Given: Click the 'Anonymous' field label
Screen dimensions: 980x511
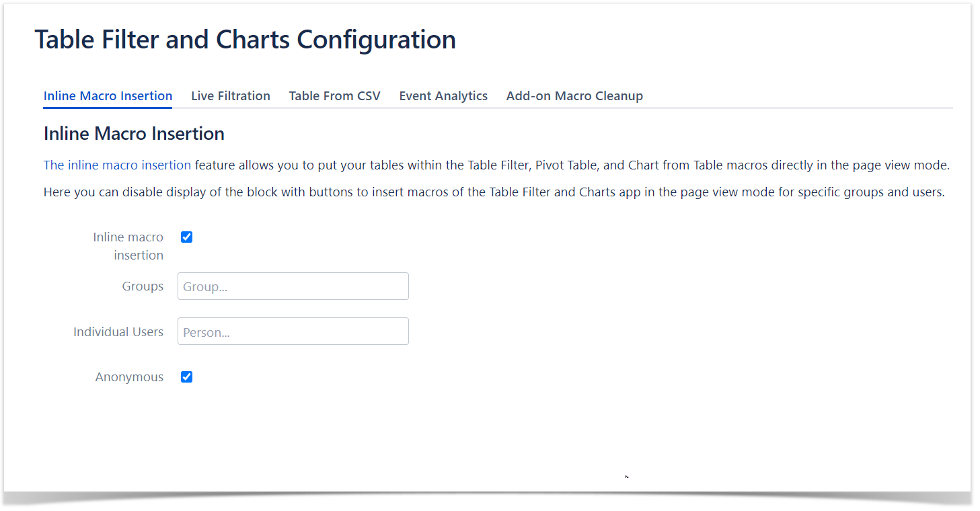Looking at the screenshot, I should (x=129, y=377).
